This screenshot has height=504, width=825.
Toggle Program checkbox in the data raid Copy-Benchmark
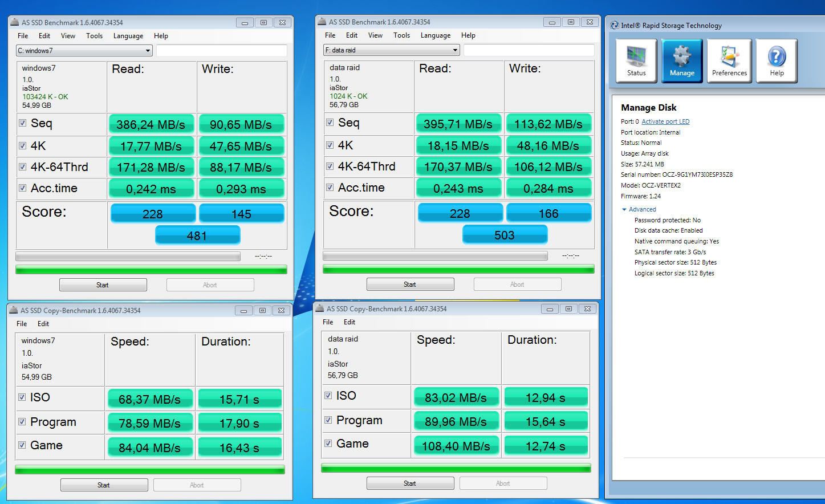328,420
